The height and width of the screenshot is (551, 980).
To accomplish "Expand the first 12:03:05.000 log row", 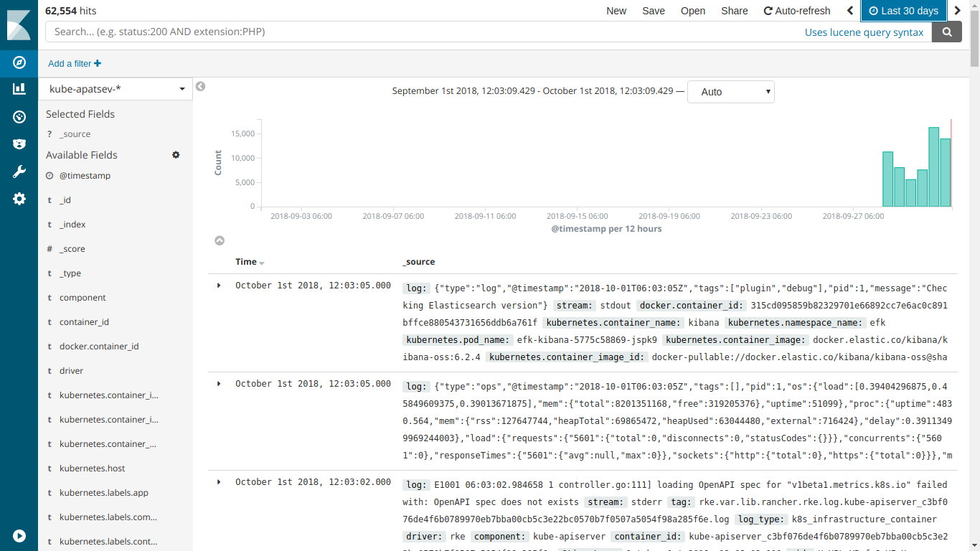I will pyautogui.click(x=219, y=286).
